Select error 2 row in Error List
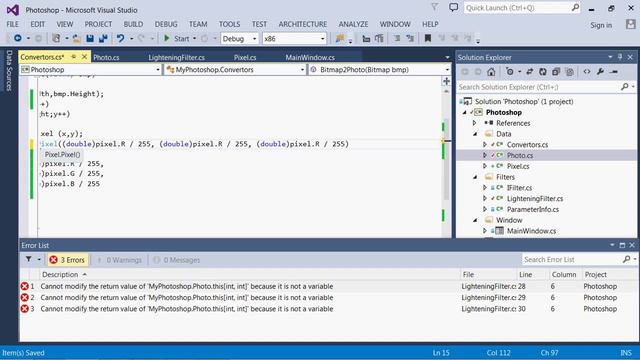 [328, 298]
